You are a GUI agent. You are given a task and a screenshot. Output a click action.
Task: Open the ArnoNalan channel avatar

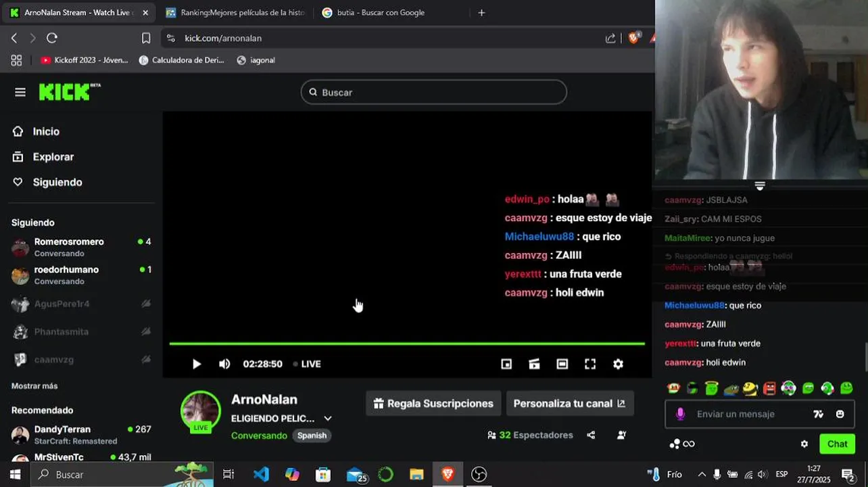pos(201,411)
